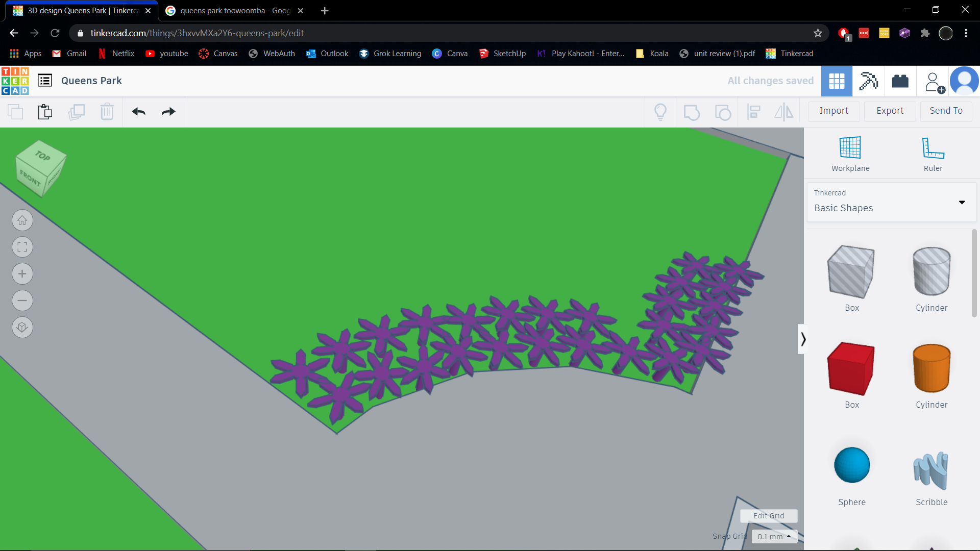This screenshot has height=551, width=980.
Task: Select the 3D design Queens Park tab
Action: [82, 11]
